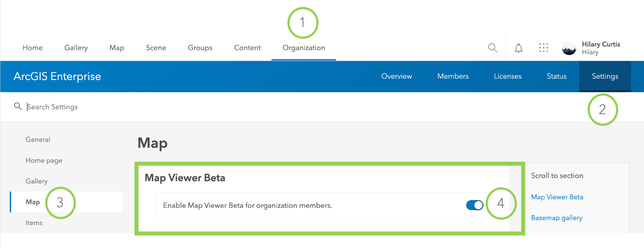The image size is (644, 248).
Task: Open the app launcher grid icon
Action: (x=544, y=48)
